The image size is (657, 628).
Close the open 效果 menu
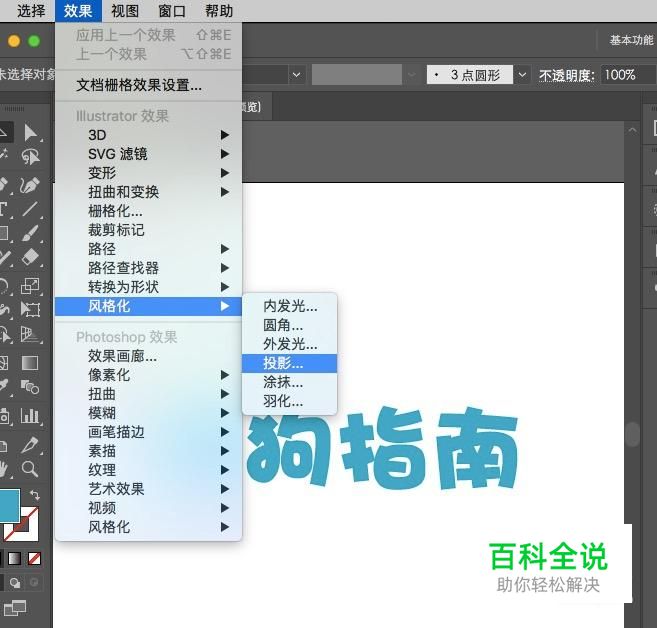tap(78, 10)
